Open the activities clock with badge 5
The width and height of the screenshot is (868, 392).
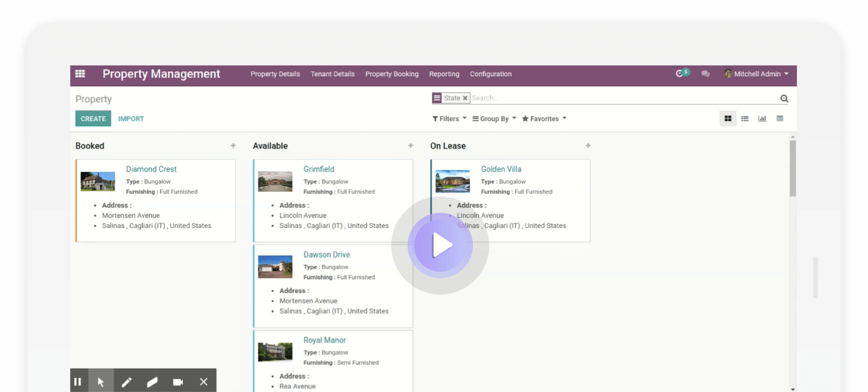coord(681,73)
